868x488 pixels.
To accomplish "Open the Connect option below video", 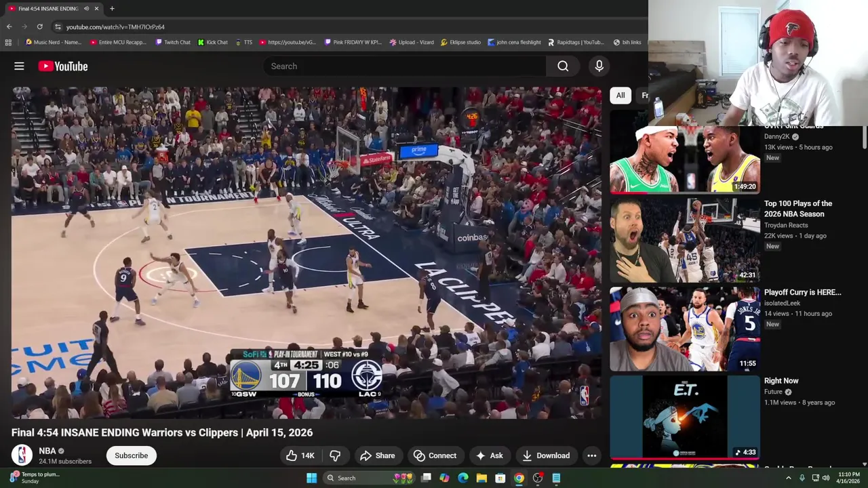I will tap(435, 455).
